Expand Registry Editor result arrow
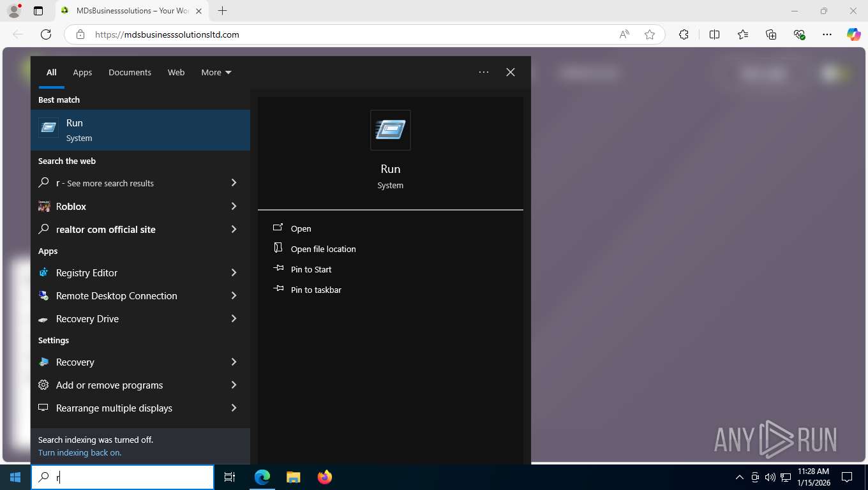Viewport: 868px width, 490px height. (x=234, y=272)
